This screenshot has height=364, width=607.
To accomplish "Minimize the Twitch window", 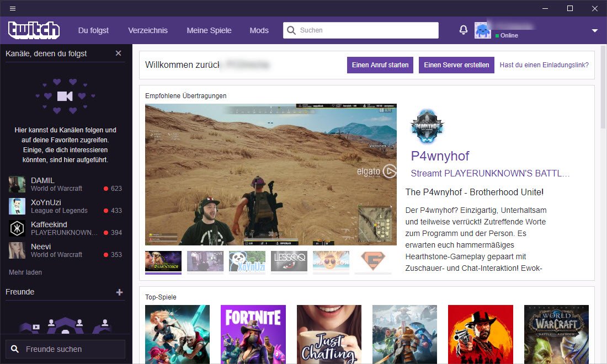I will coord(545,8).
